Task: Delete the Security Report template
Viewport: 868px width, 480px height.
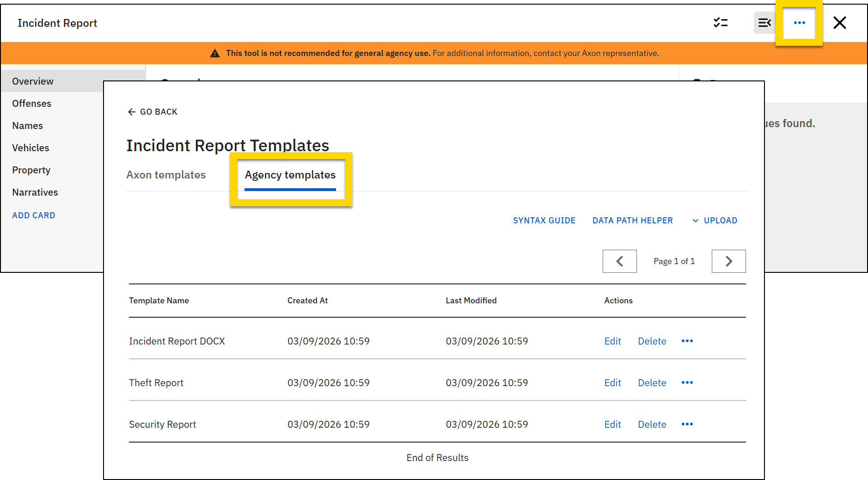Action: [652, 424]
